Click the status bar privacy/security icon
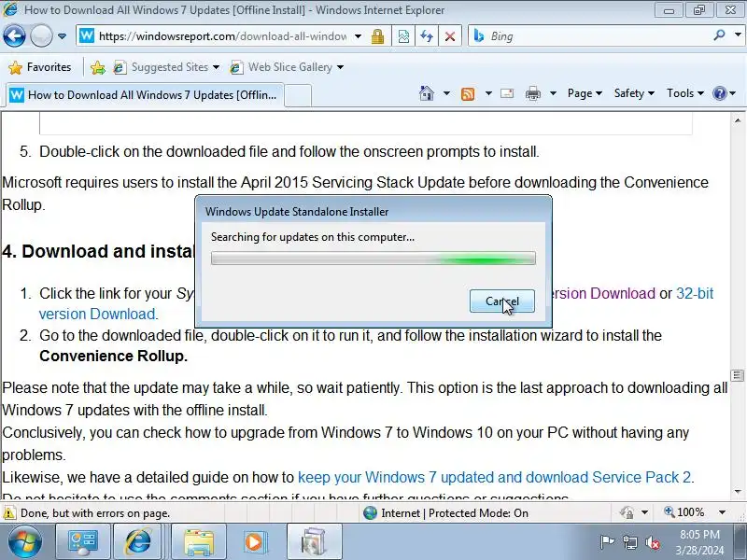Screen dimensions: 747x560 coord(627,512)
